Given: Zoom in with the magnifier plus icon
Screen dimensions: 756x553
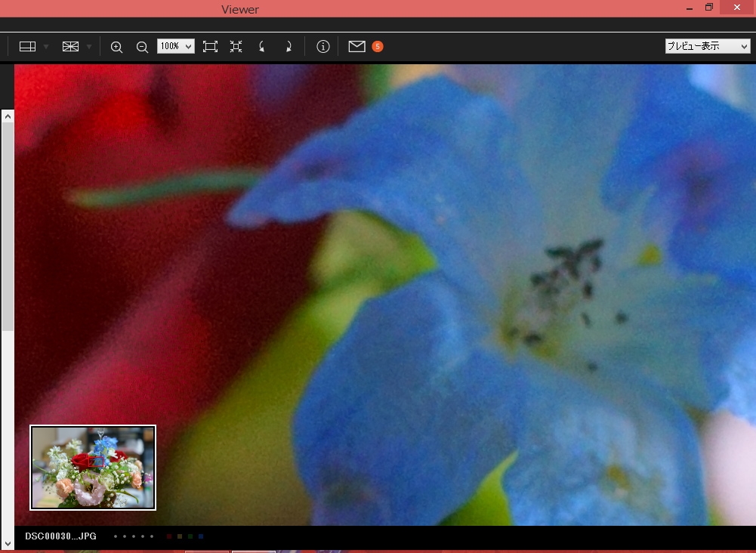Looking at the screenshot, I should [x=116, y=47].
